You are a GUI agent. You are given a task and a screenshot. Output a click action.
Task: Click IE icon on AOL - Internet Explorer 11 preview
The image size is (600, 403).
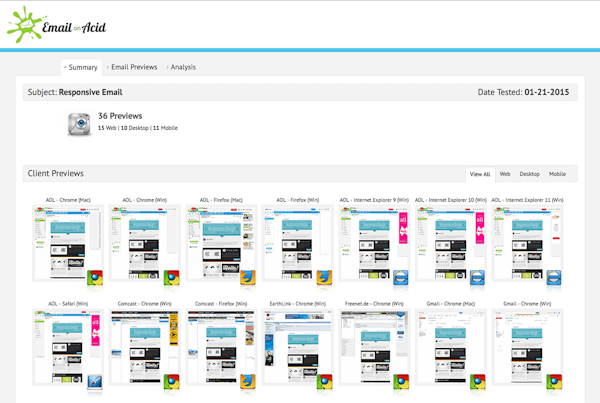point(552,278)
